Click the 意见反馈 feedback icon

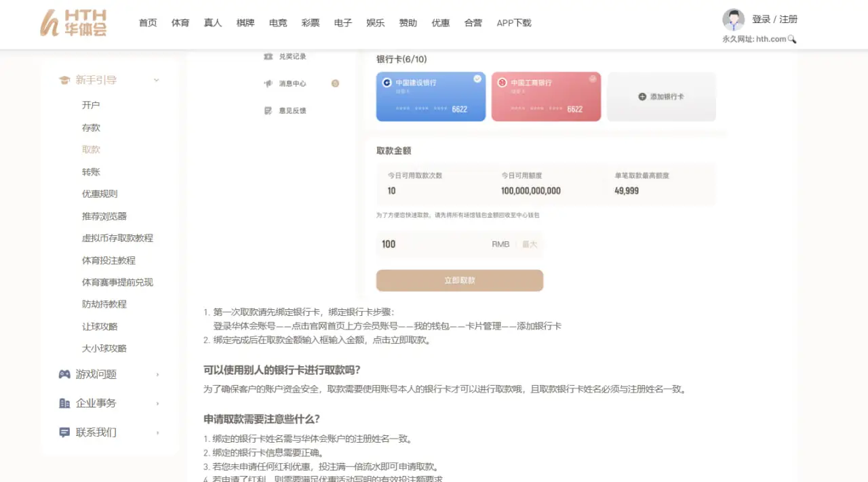269,111
